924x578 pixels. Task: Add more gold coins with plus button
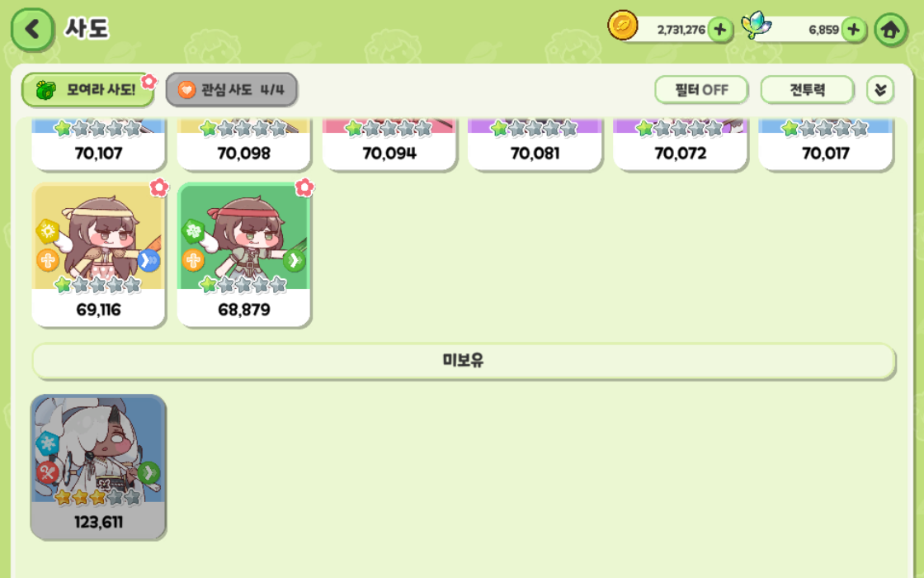coord(719,30)
